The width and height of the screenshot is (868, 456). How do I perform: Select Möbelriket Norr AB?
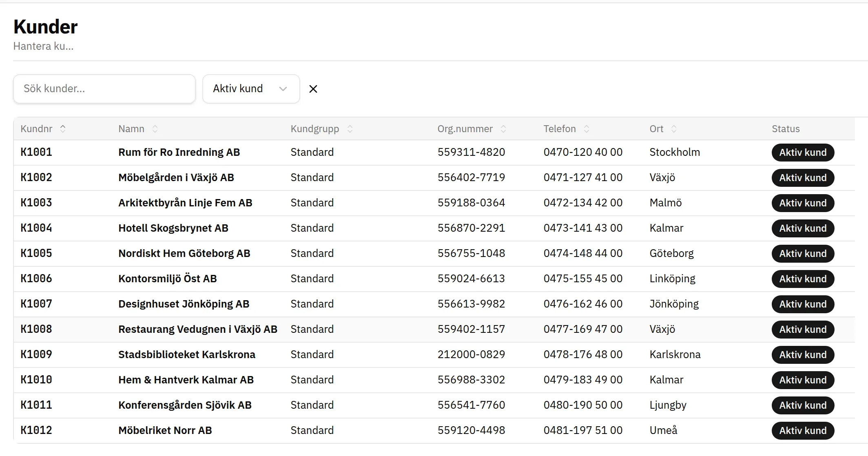(x=165, y=431)
